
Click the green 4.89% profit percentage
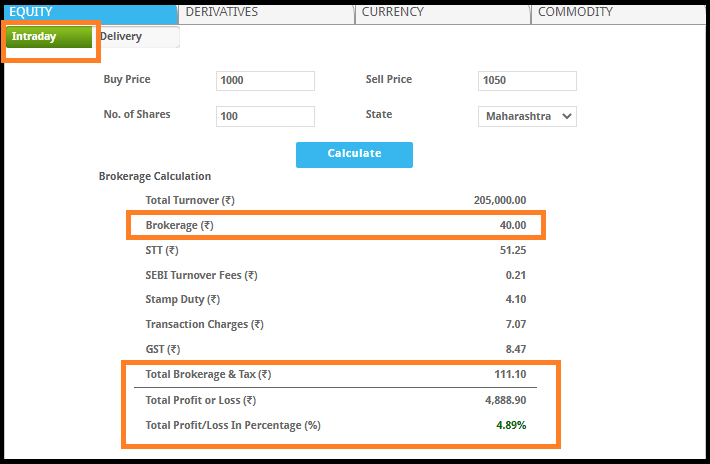pos(511,425)
